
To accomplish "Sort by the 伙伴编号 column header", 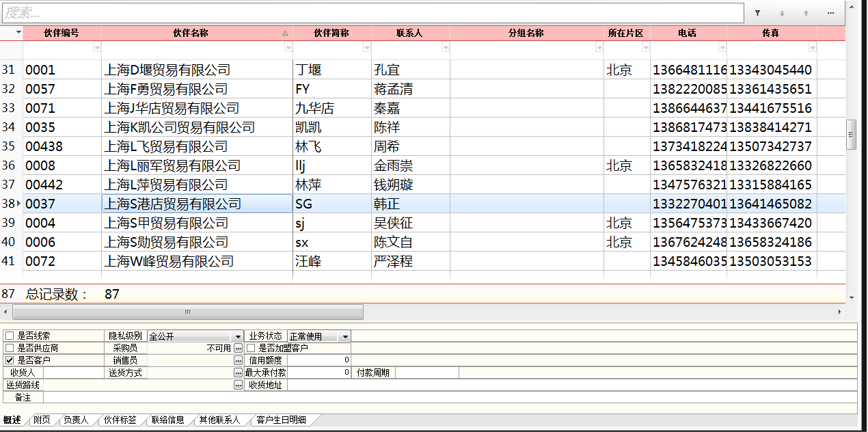I will pos(62,33).
